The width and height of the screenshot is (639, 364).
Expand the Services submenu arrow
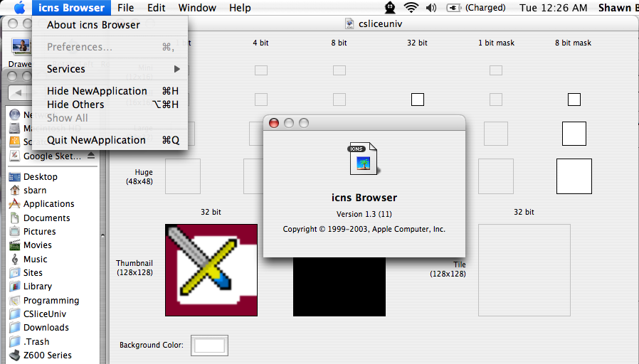[177, 69]
